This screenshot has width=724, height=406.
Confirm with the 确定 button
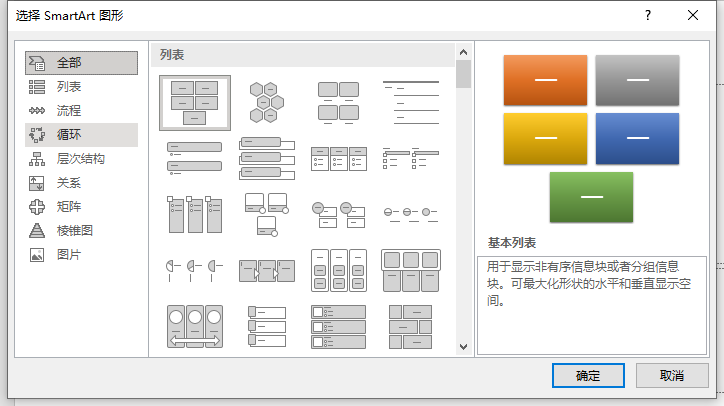click(588, 376)
